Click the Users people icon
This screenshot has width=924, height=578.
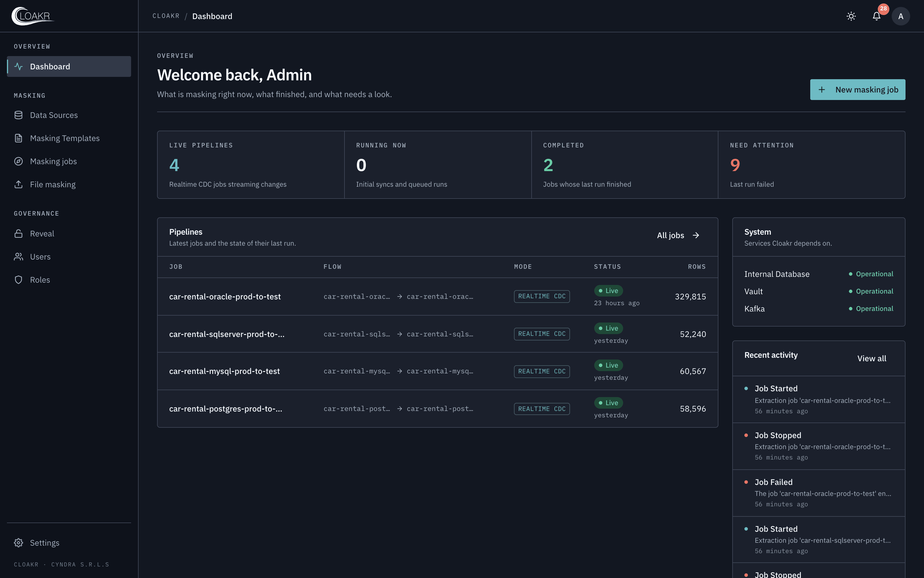coord(18,257)
